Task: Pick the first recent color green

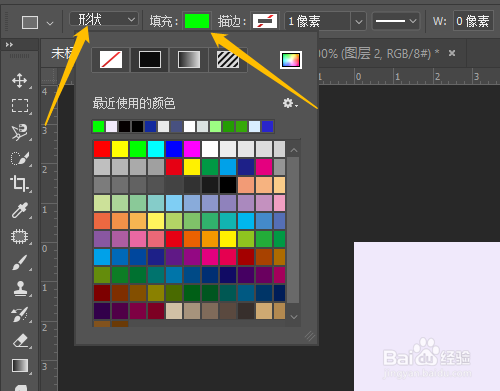Action: 98,127
